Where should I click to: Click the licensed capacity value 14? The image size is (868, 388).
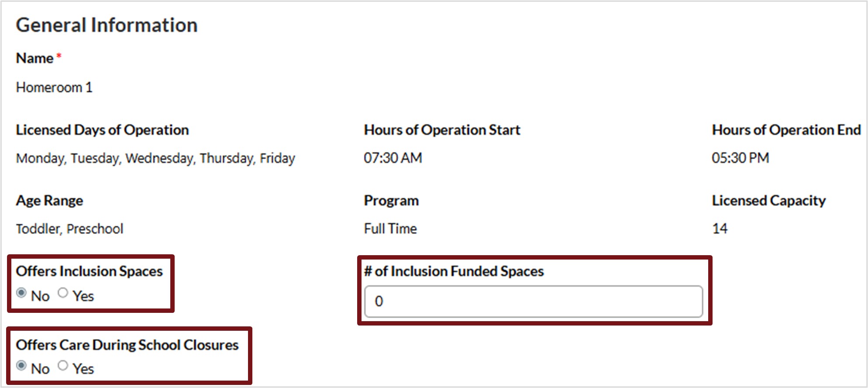(720, 229)
